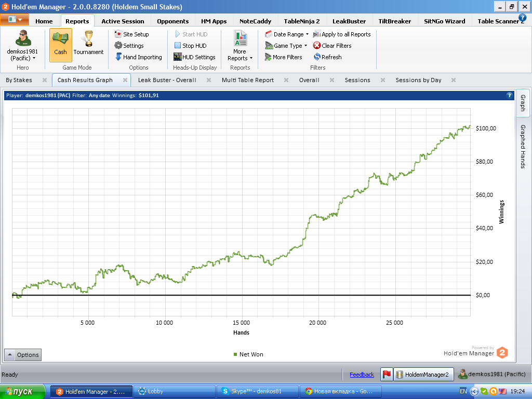Select Leak Buster - Overall report tab
Screen dimensions: 532x399
coord(167,80)
